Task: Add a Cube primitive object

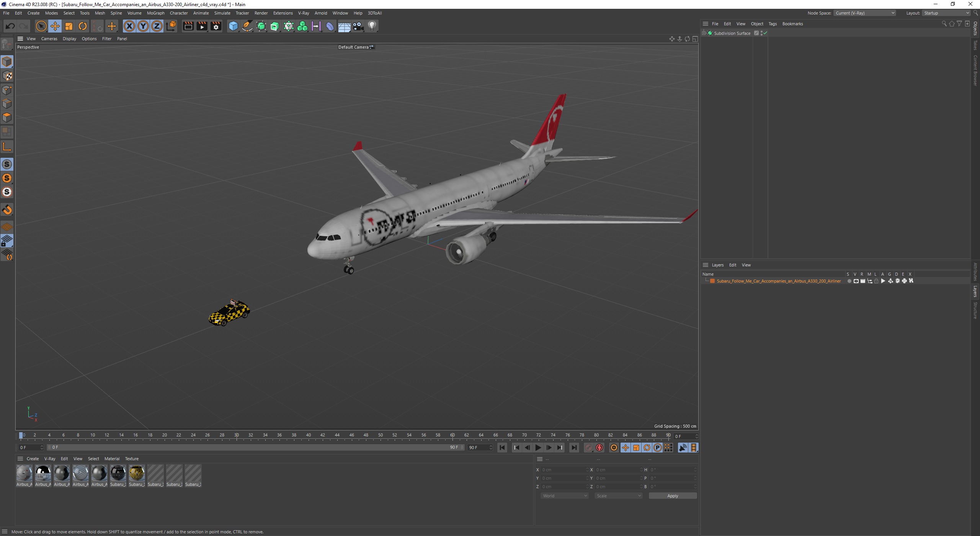Action: (x=233, y=26)
